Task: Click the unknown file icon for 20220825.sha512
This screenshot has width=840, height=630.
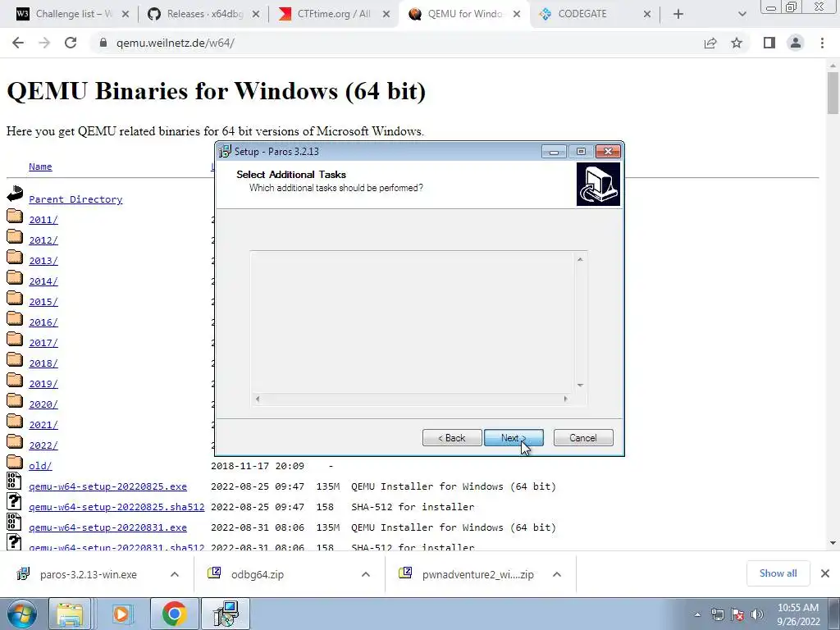Action: (x=14, y=501)
